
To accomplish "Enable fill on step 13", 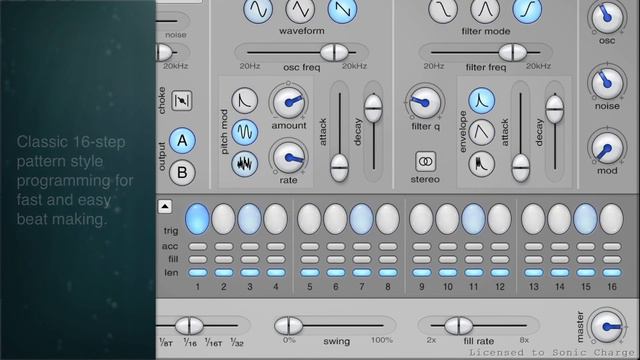I will (x=533, y=260).
